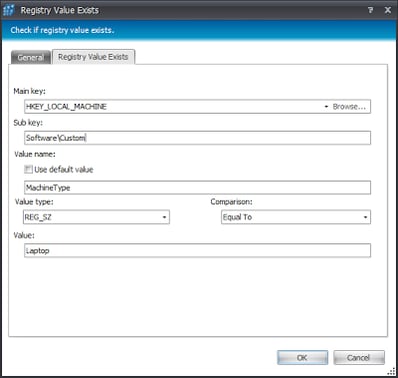Click the 'Comparison:' label
This screenshot has height=378, width=398.
[x=231, y=202]
